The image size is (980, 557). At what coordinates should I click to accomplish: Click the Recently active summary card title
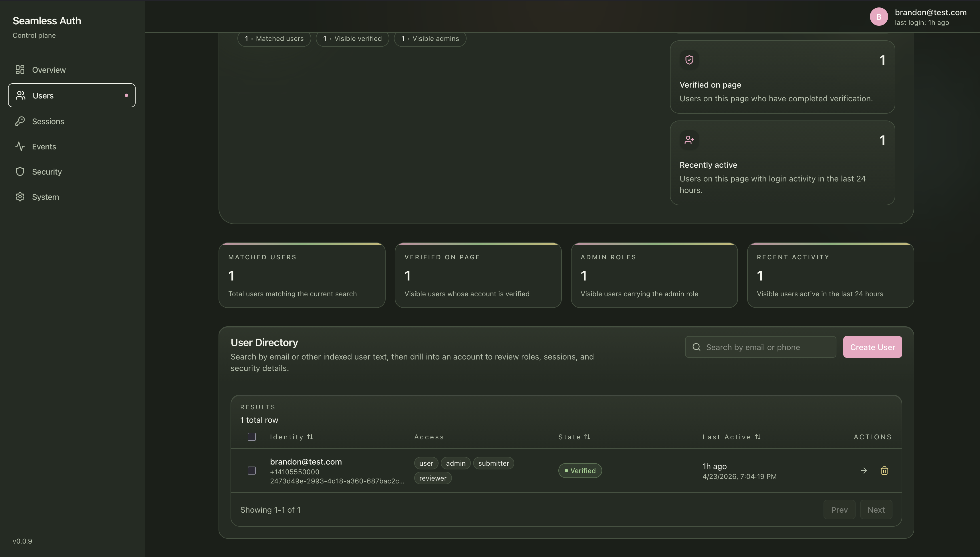[708, 165]
